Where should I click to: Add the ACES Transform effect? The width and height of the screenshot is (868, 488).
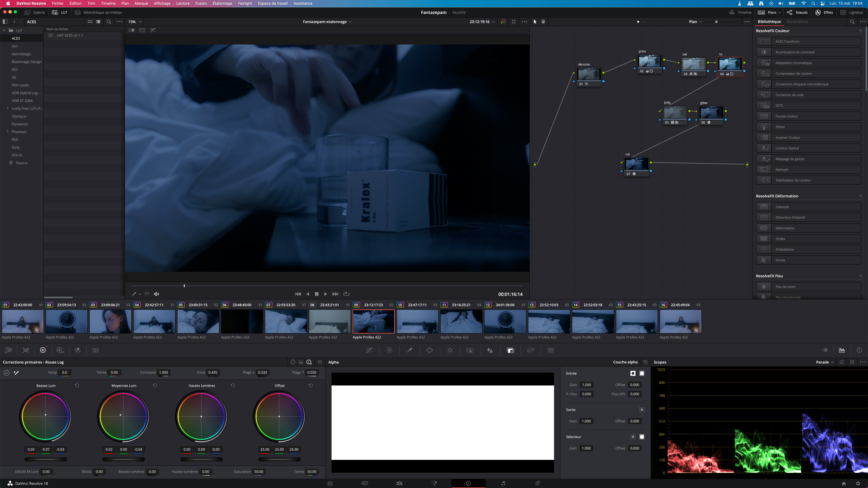808,41
